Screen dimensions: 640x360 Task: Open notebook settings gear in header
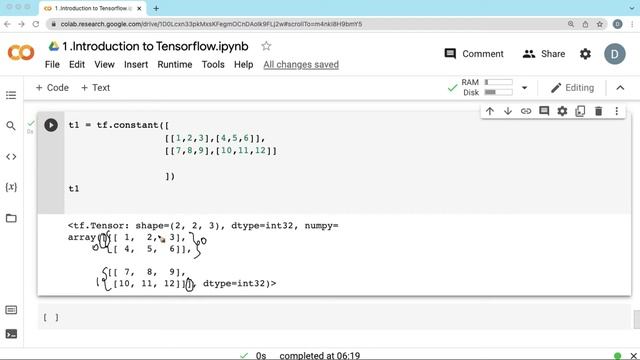tap(585, 54)
